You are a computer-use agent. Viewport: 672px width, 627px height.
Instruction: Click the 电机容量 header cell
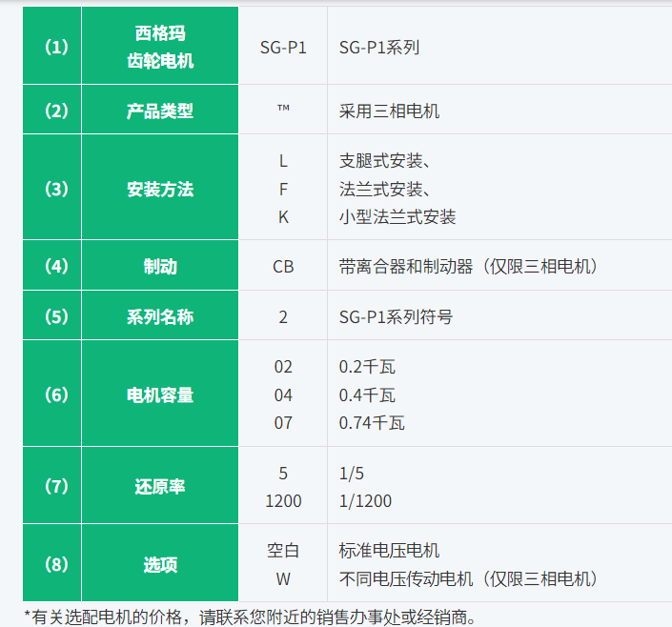pos(160,393)
